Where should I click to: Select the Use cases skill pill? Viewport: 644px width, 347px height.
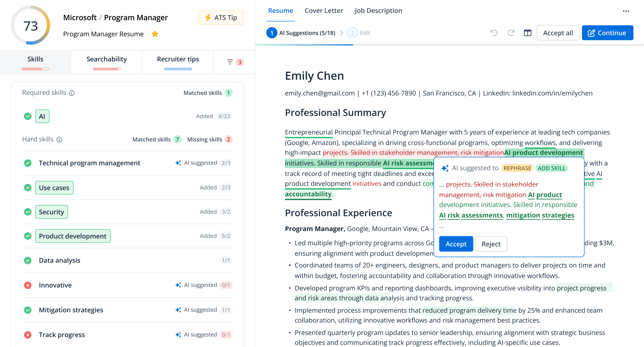[x=54, y=187]
